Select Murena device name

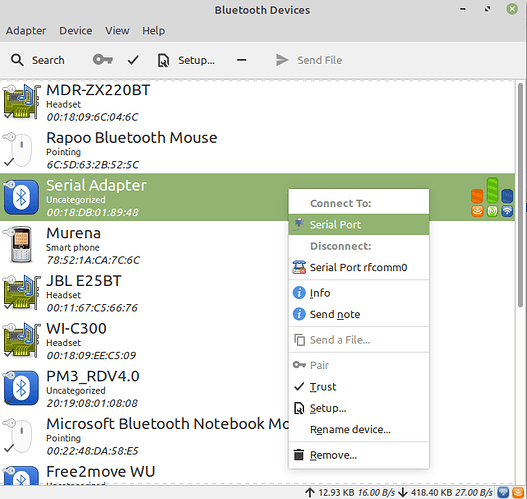click(73, 233)
